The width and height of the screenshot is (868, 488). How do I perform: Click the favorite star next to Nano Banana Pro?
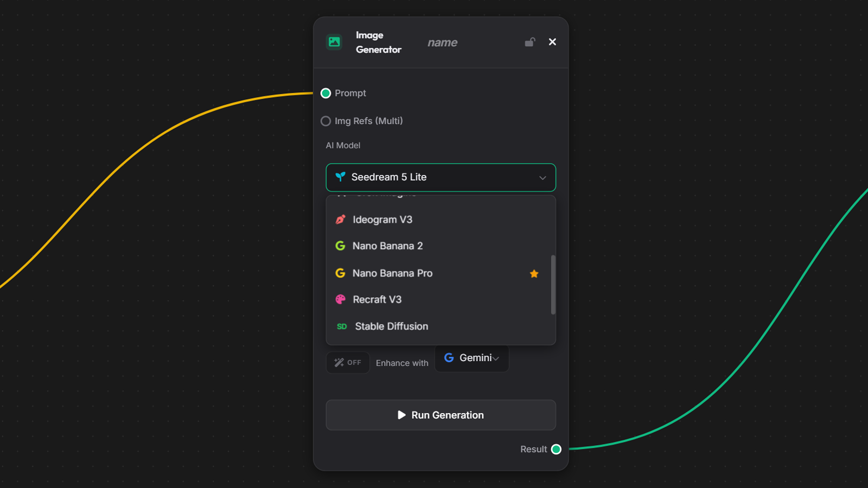(534, 273)
